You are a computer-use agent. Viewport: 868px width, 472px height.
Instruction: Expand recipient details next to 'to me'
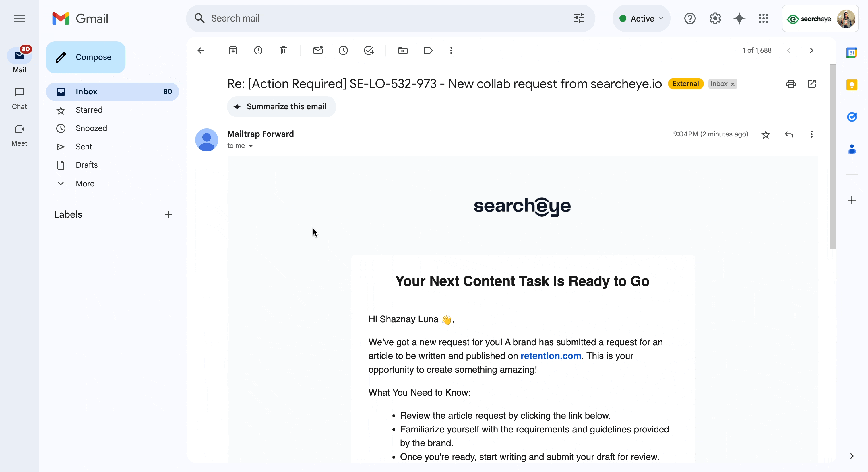tap(251, 146)
